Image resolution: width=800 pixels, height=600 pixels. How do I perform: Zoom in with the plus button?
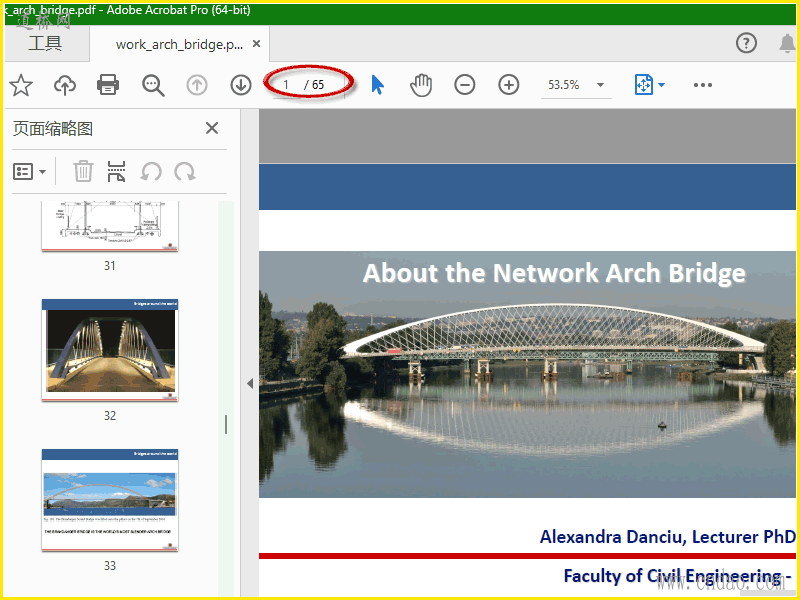click(x=509, y=85)
